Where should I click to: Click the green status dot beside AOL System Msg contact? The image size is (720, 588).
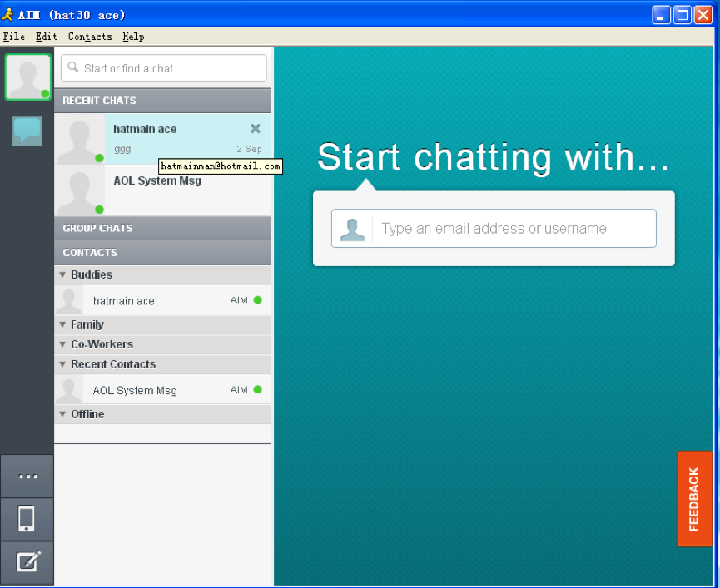point(257,389)
